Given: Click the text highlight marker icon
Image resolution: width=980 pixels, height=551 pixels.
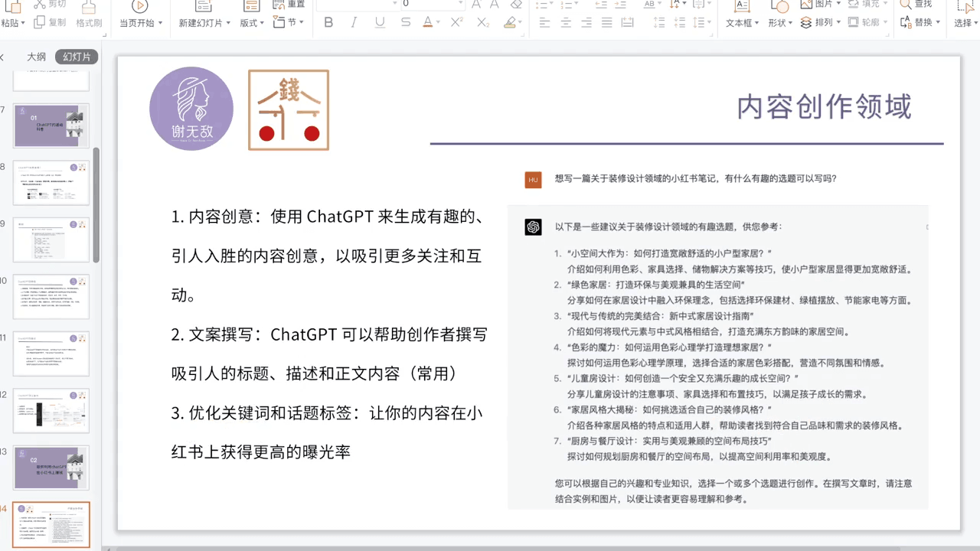Looking at the screenshot, I should pyautogui.click(x=510, y=22).
